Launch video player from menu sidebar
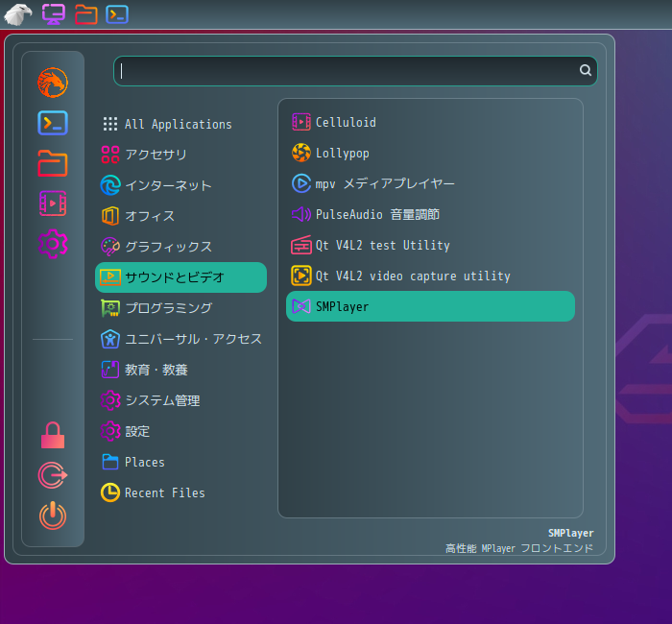 [53, 204]
